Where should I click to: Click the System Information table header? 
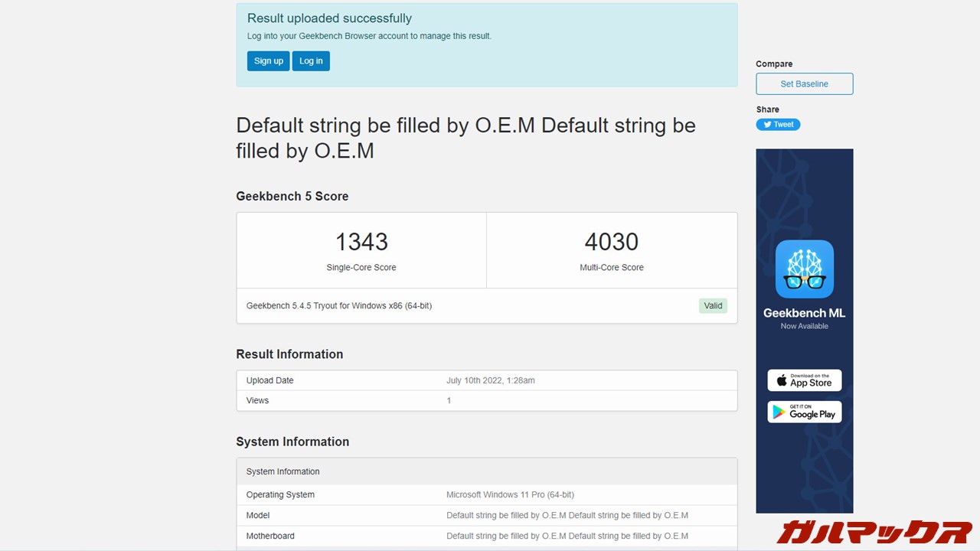(x=283, y=471)
